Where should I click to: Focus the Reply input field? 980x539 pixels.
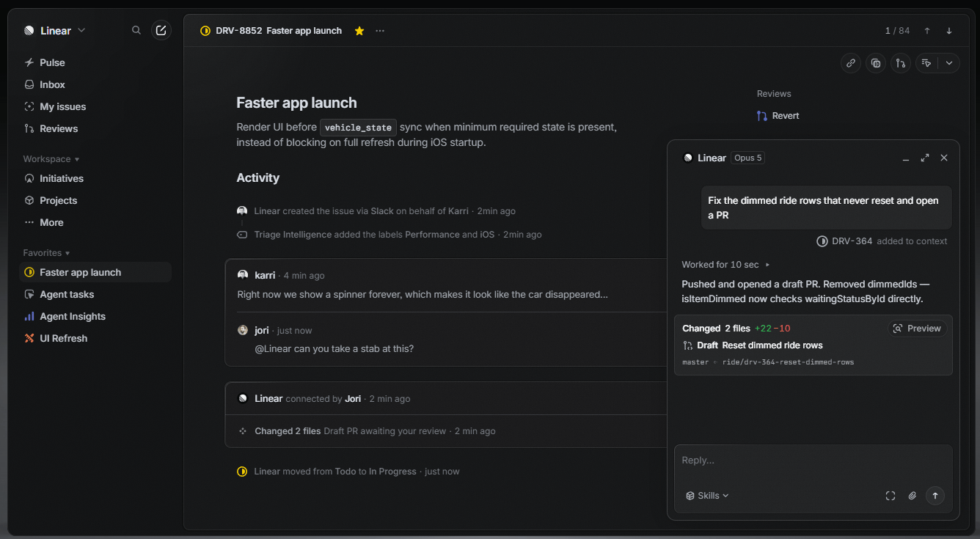point(813,461)
